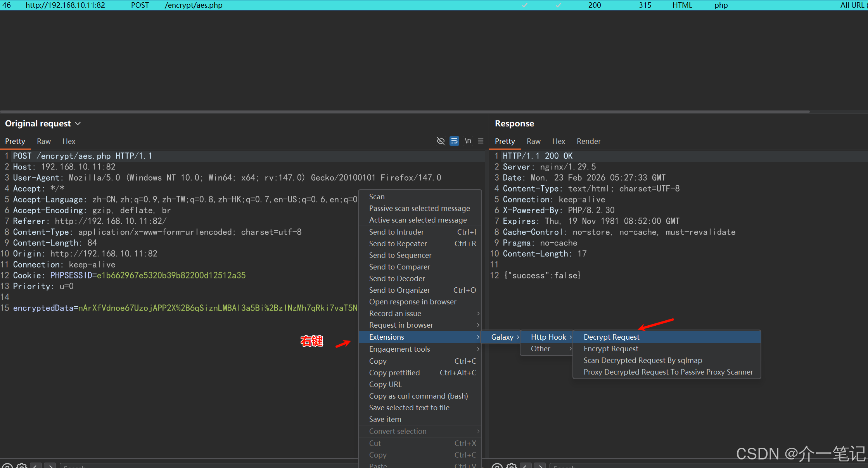Choose Encrypt Request menu entry

coord(610,349)
